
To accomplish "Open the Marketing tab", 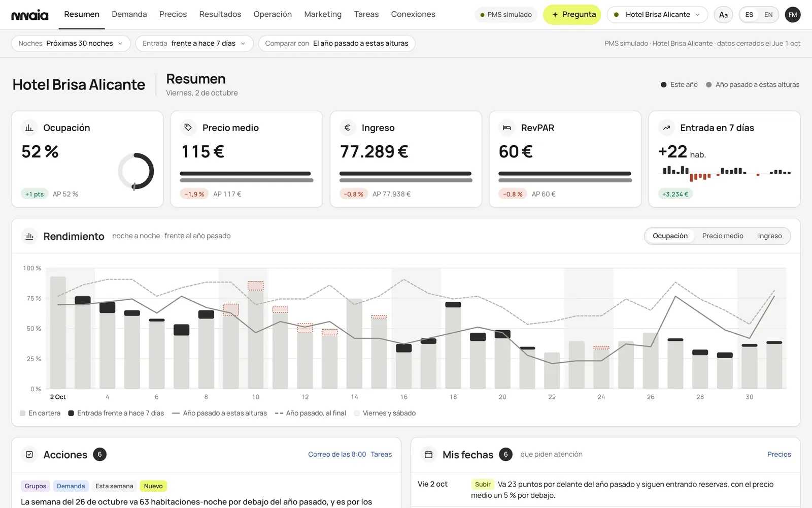I will (323, 14).
